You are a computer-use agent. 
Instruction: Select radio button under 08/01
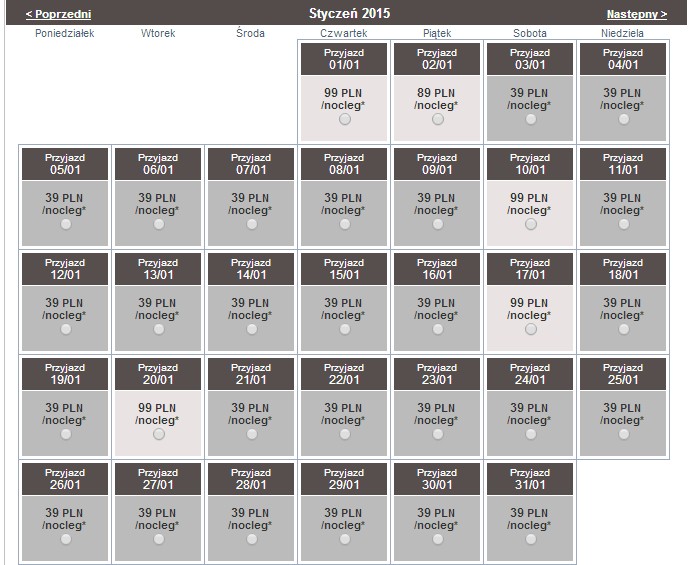344,224
